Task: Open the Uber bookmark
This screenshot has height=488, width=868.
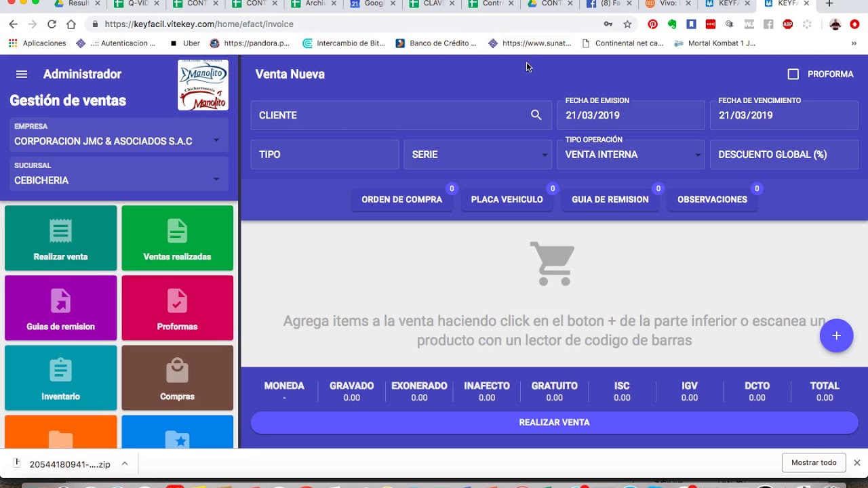Action: coord(185,43)
